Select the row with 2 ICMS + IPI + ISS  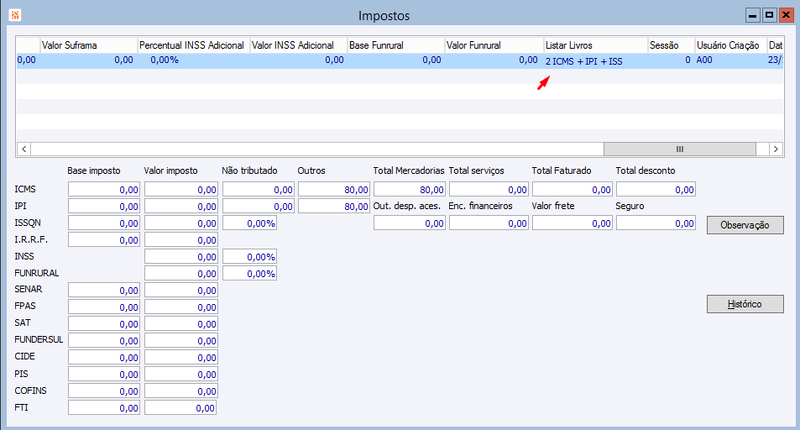coord(399,61)
